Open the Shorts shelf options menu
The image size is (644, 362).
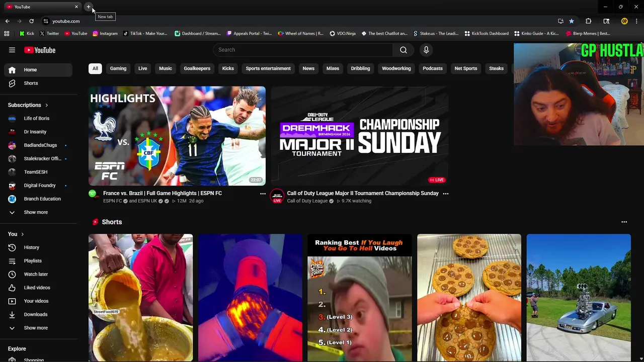(x=624, y=222)
